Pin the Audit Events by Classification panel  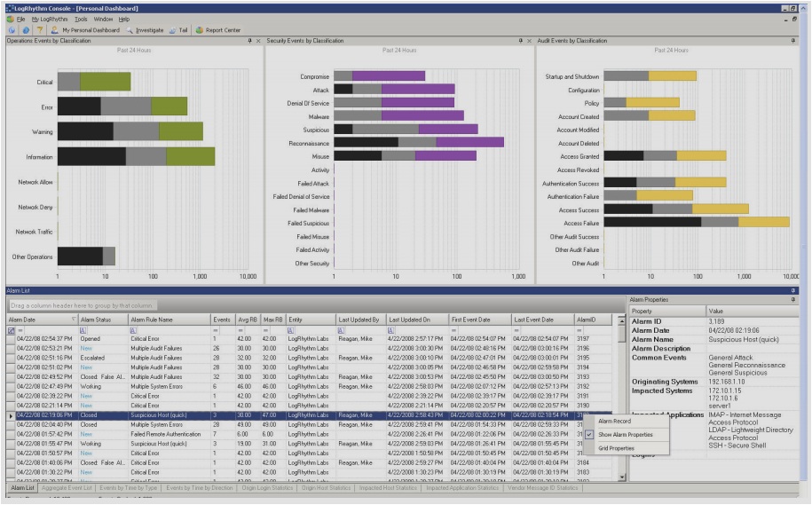coord(792,41)
